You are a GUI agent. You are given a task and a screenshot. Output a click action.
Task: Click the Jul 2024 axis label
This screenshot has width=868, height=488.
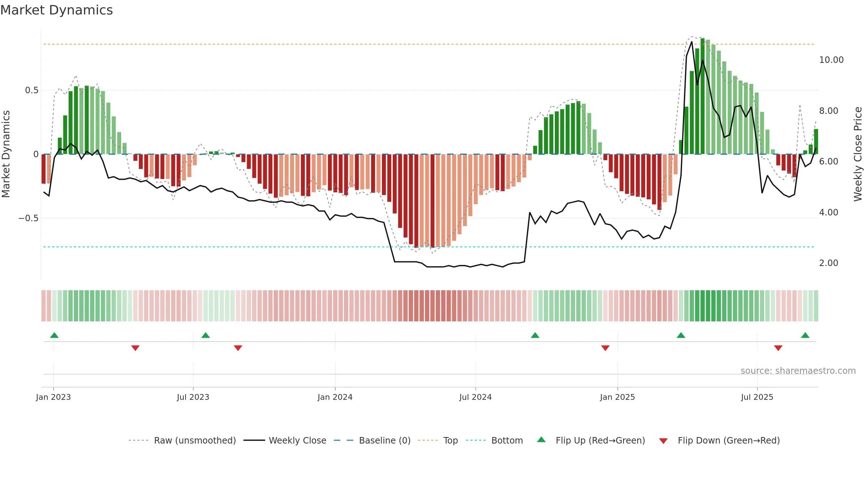(476, 397)
